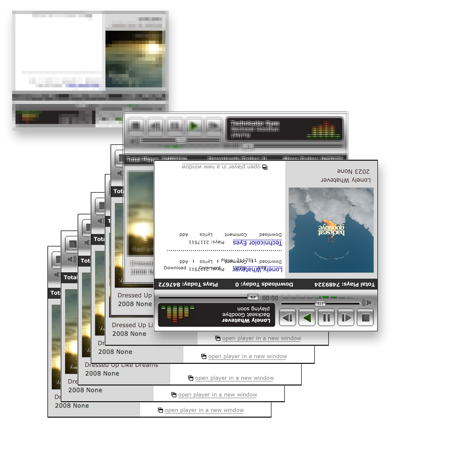Click upside-down Lyrics under Technicolor Eyes
Screen dimensions: 476x476
pyautogui.click(x=206, y=235)
